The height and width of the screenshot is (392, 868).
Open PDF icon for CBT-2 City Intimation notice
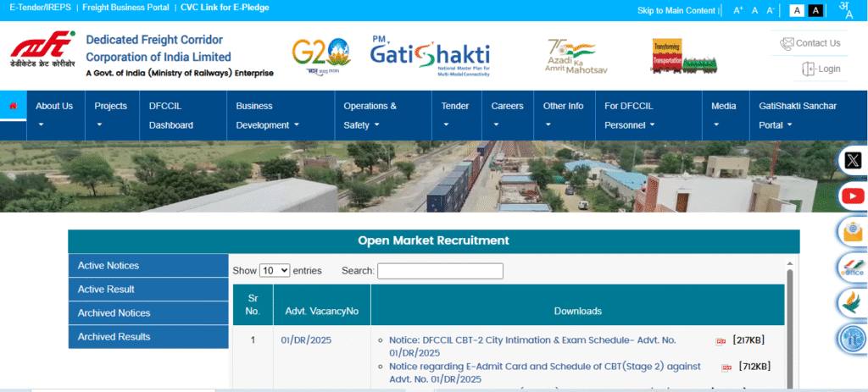click(721, 341)
